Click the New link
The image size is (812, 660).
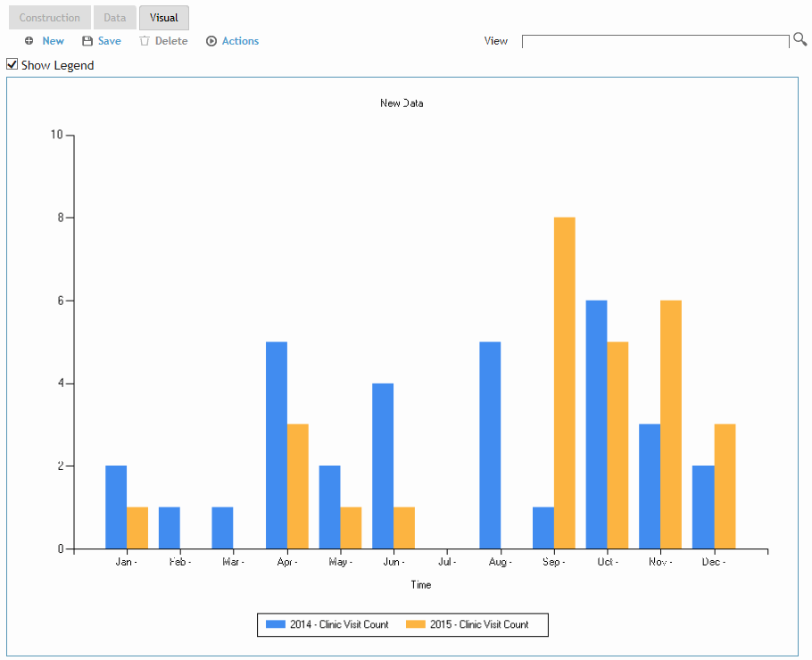(x=53, y=41)
